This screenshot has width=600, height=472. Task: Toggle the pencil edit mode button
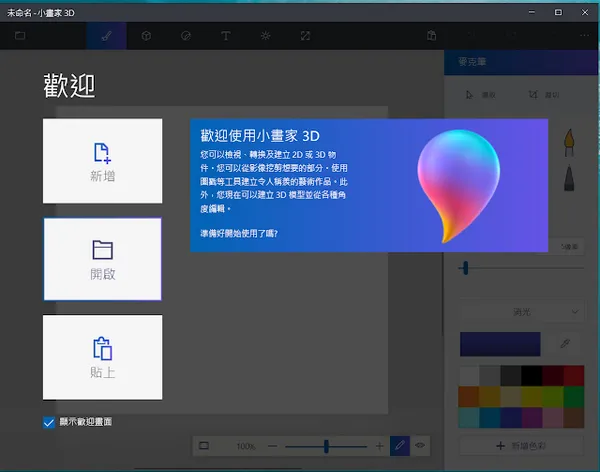point(399,445)
